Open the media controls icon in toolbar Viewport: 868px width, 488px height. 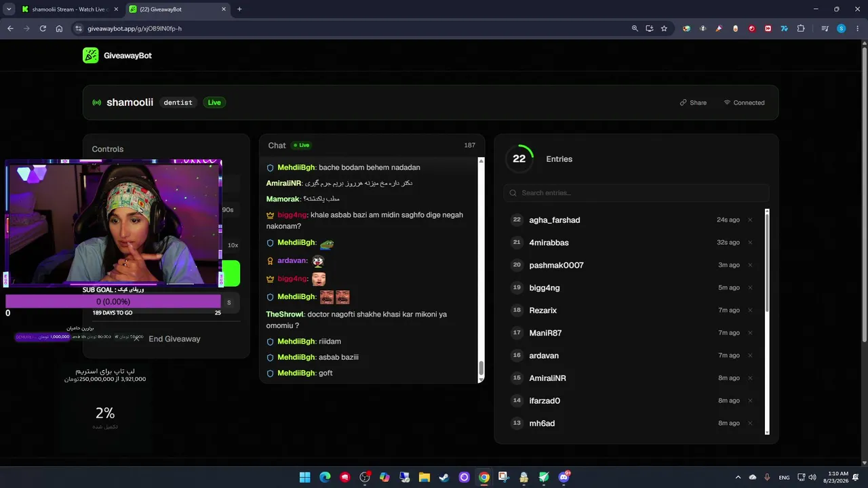pos(825,28)
